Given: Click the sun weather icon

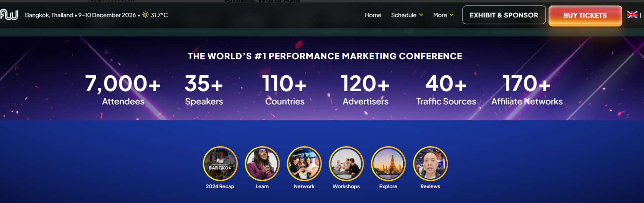Looking at the screenshot, I should 145,15.
